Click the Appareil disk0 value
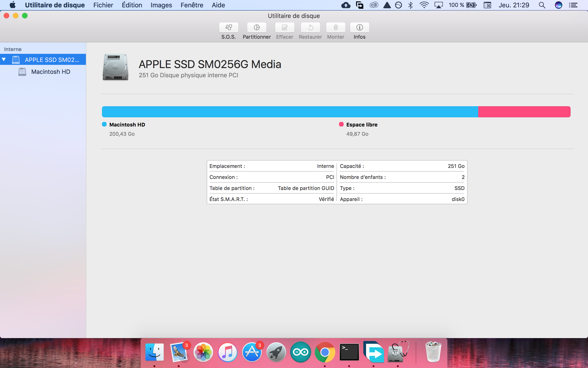 [458, 199]
